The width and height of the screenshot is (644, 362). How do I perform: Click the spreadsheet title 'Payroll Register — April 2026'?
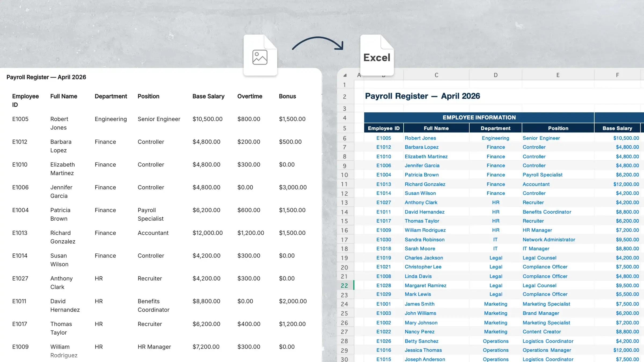422,96
